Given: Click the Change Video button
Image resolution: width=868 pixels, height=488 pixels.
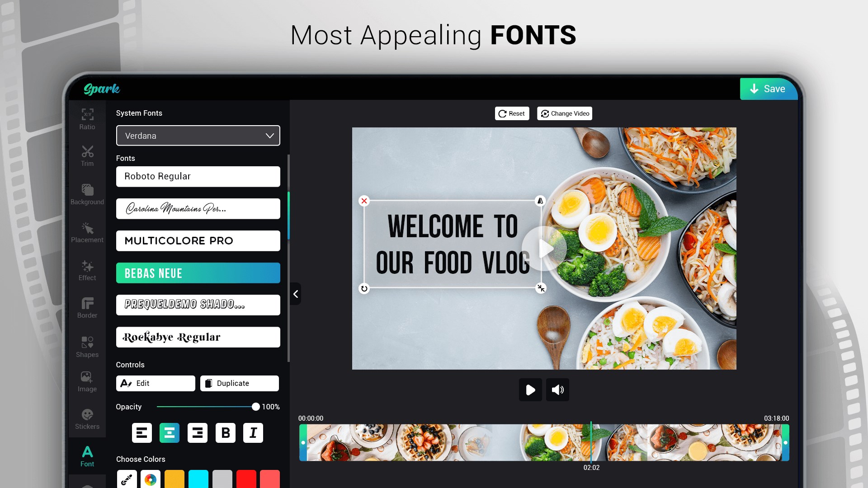Looking at the screenshot, I should coord(565,113).
